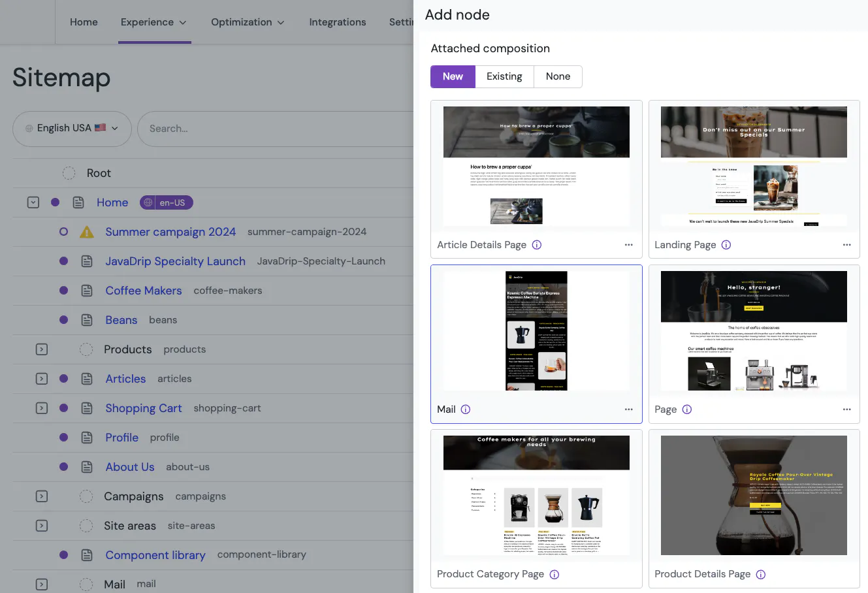Click info icon next to Product Details Page
This screenshot has height=593, width=868.
pyautogui.click(x=761, y=575)
